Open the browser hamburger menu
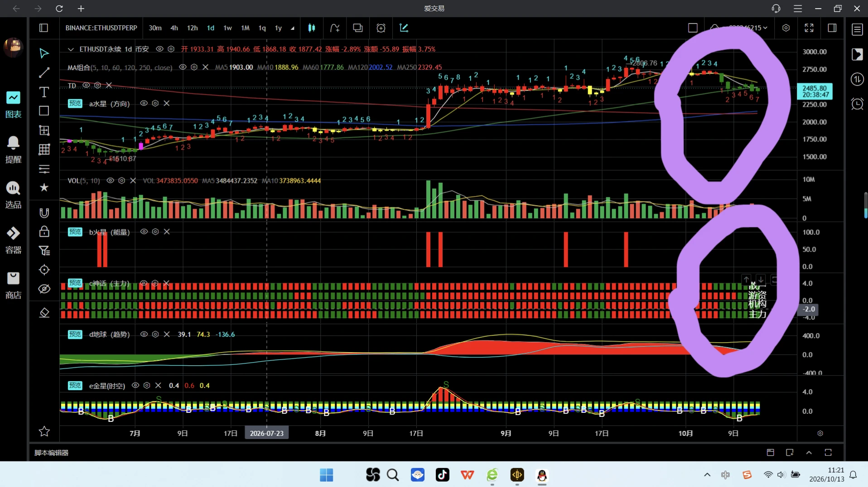868x487 pixels. [x=798, y=9]
